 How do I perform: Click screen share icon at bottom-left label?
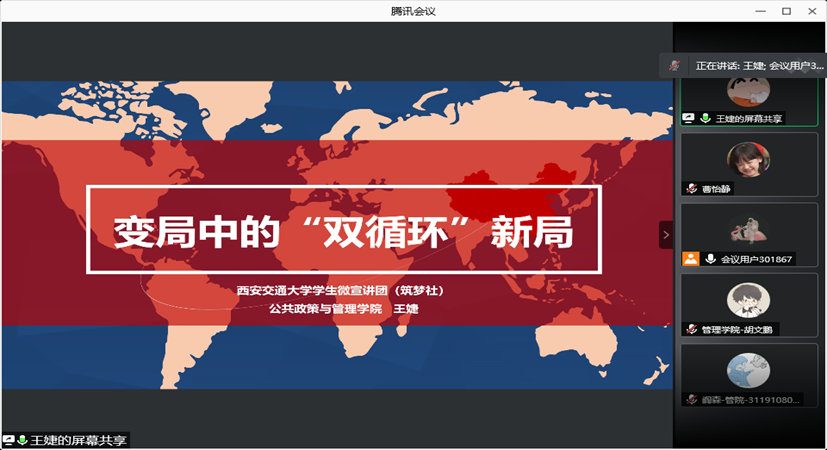coord(8,440)
